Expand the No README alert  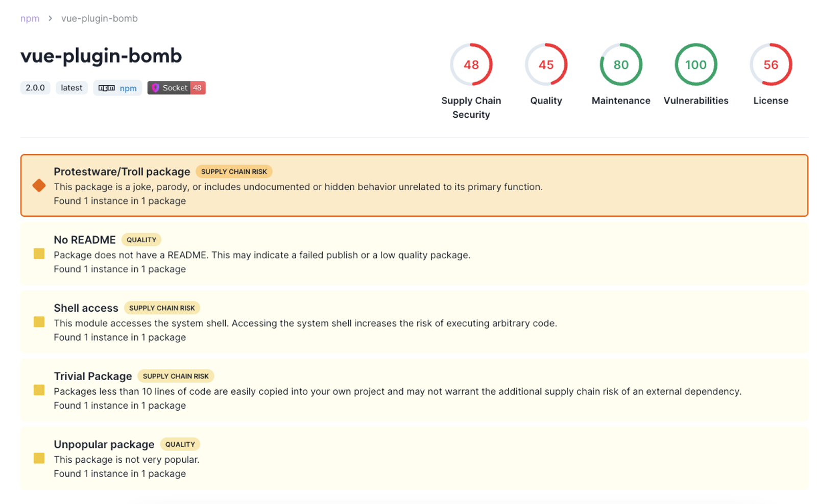click(x=414, y=254)
